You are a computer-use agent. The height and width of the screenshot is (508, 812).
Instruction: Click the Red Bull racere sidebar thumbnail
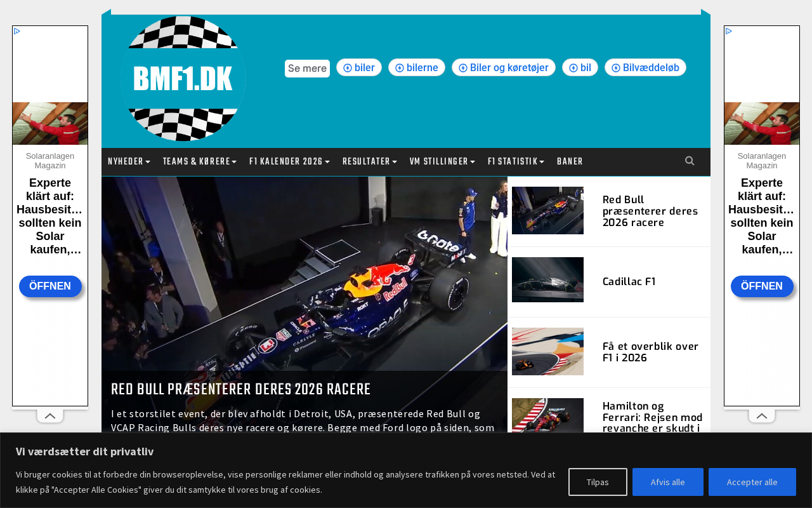(547, 210)
